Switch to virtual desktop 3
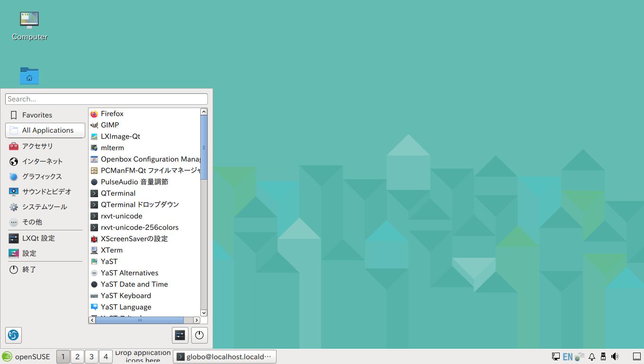 click(91, 356)
